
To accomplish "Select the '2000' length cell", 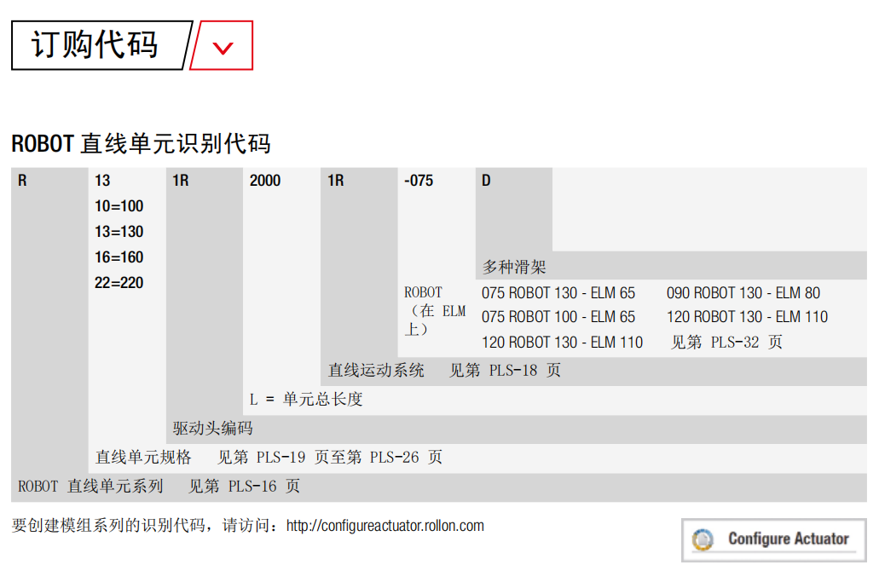I will click(x=265, y=181).
